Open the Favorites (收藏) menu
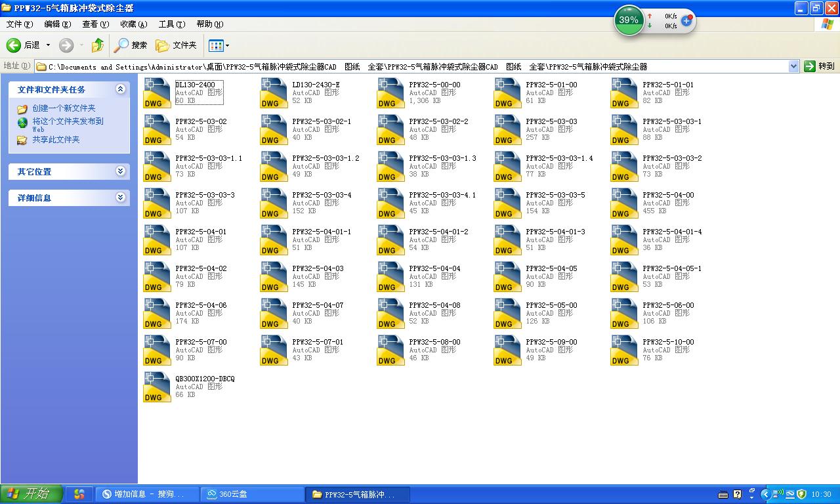The width and height of the screenshot is (840, 504). [133, 24]
